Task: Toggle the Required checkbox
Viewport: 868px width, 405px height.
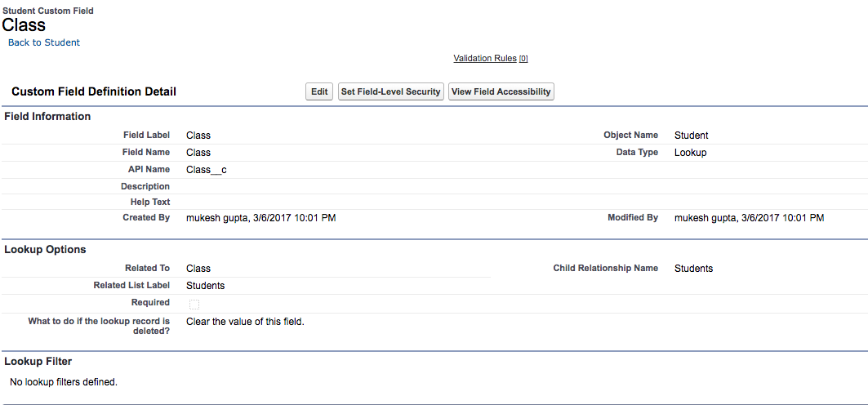Action: point(194,305)
